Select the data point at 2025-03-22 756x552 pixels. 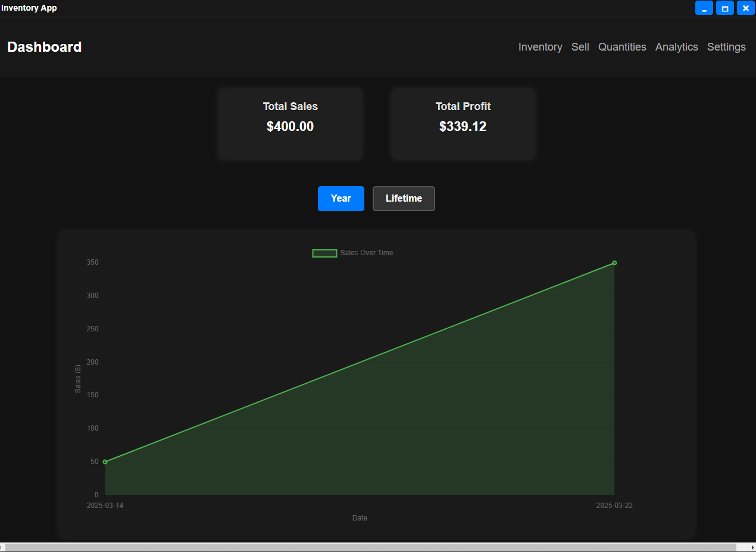[x=614, y=262]
